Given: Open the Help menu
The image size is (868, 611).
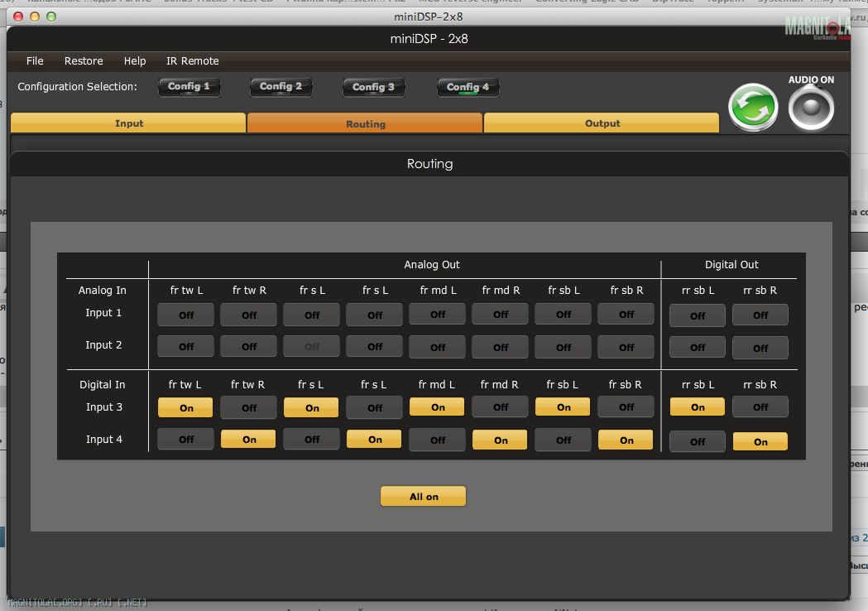Looking at the screenshot, I should point(135,61).
